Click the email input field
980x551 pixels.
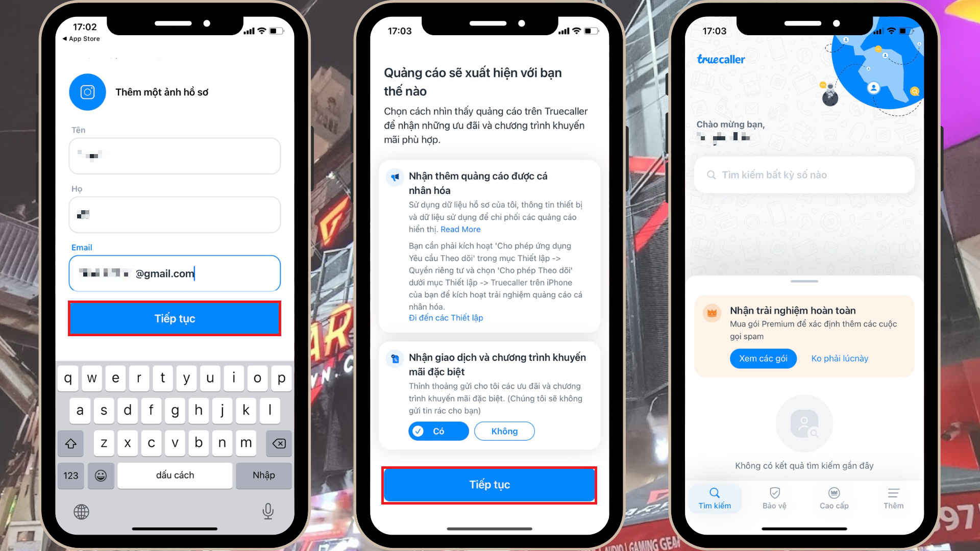[x=175, y=273]
